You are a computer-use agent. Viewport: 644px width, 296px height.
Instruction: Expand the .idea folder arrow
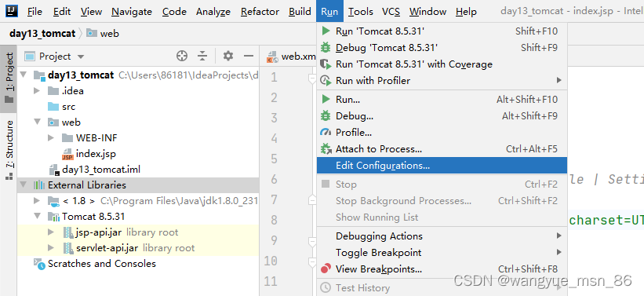click(x=37, y=90)
